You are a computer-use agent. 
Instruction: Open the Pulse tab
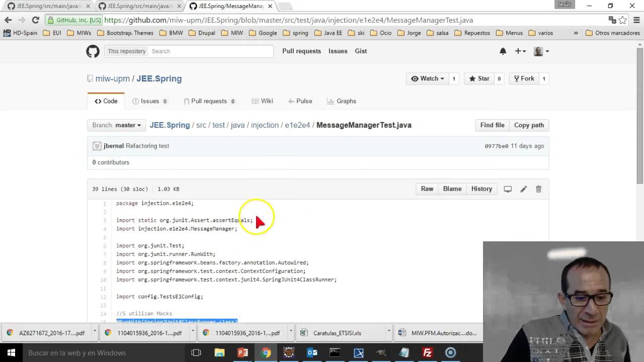(x=300, y=101)
